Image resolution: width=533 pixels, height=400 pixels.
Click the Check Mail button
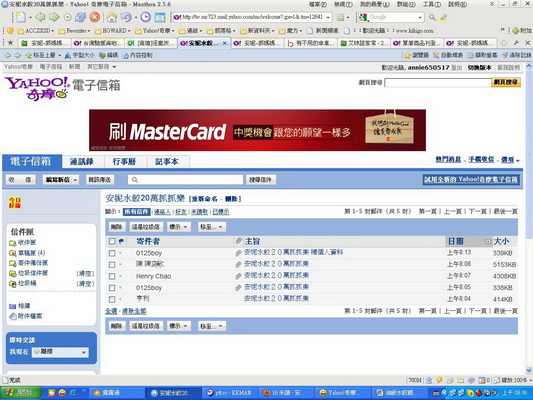pos(20,180)
